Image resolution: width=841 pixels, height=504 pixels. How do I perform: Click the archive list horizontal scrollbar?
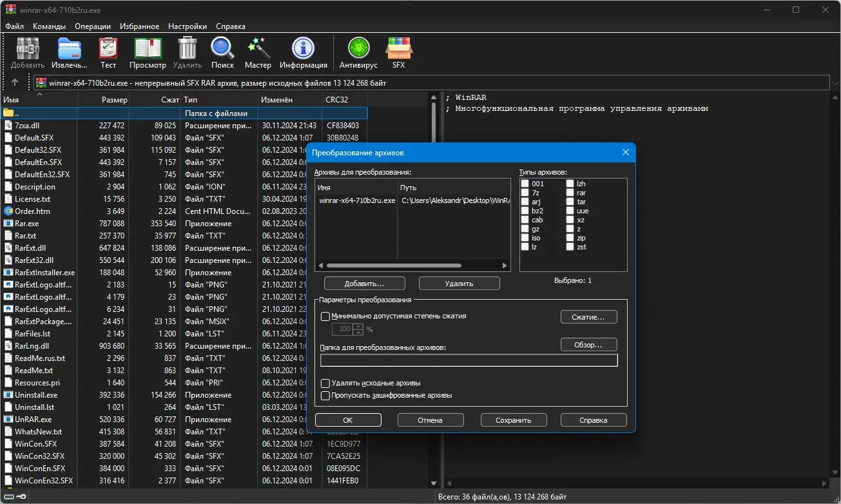393,266
